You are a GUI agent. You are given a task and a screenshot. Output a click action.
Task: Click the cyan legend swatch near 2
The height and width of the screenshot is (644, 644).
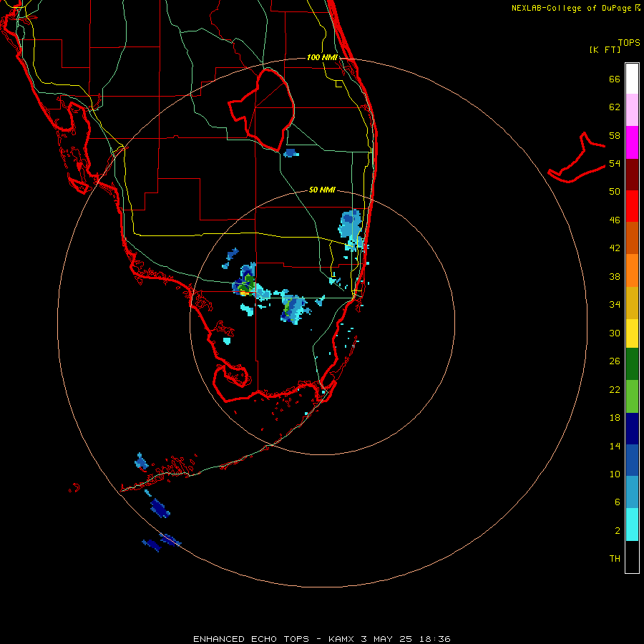click(x=632, y=525)
